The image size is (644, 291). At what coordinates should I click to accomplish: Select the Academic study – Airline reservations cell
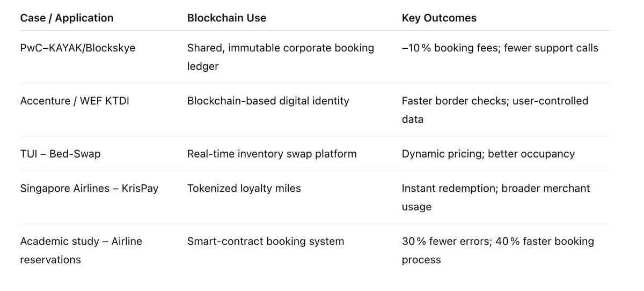(81, 250)
